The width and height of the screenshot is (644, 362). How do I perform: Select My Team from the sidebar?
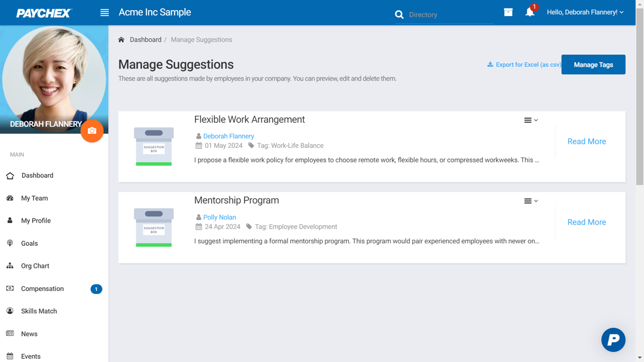pos(34,198)
